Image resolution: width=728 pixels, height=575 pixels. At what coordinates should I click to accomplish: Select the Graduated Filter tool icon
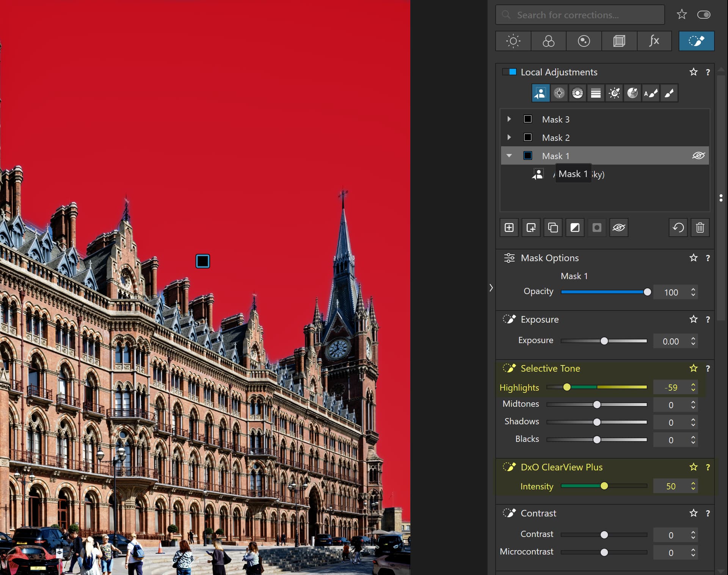tap(596, 93)
